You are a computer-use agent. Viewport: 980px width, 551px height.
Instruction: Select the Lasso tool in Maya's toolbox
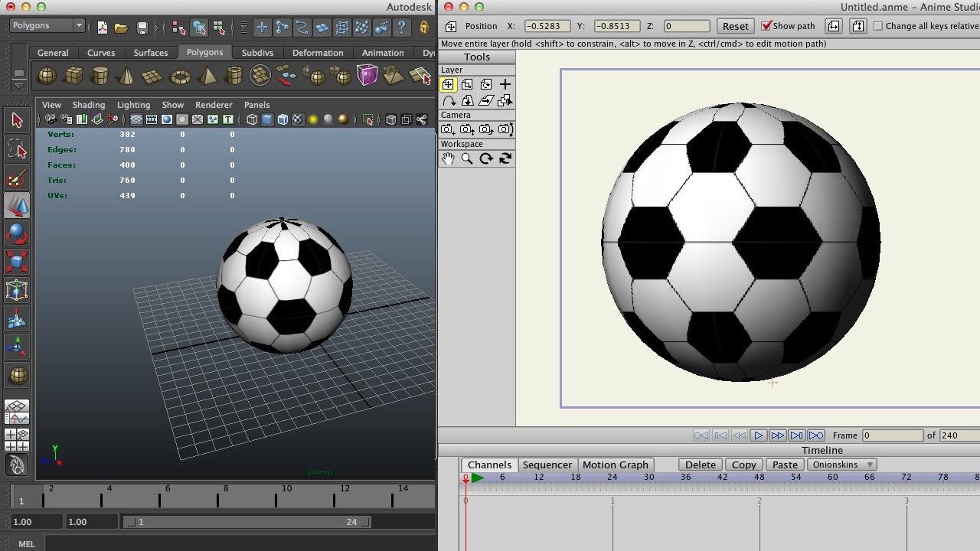click(x=17, y=148)
